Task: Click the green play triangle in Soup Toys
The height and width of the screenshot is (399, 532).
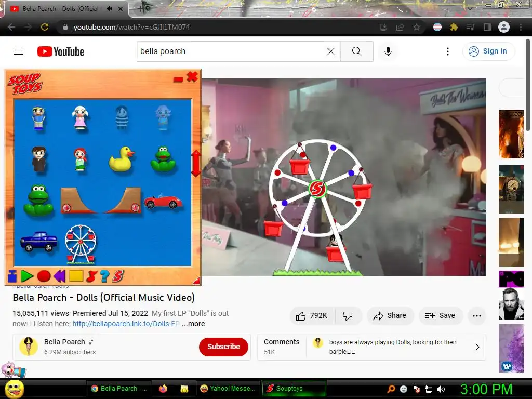Action: (x=27, y=276)
